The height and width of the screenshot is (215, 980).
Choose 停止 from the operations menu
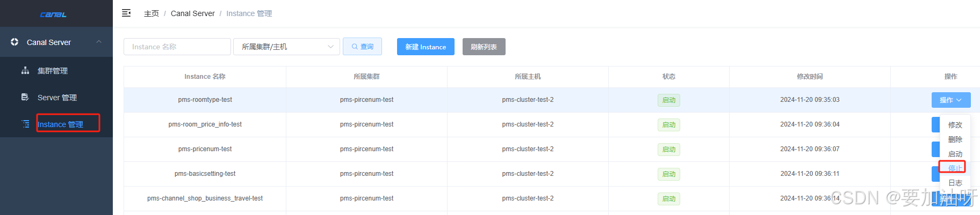click(955, 168)
